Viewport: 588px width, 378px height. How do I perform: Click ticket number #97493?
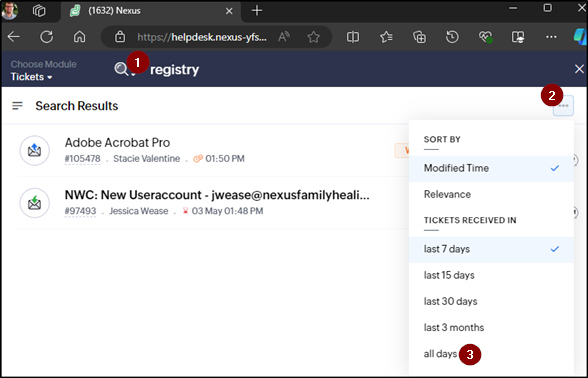coord(81,211)
